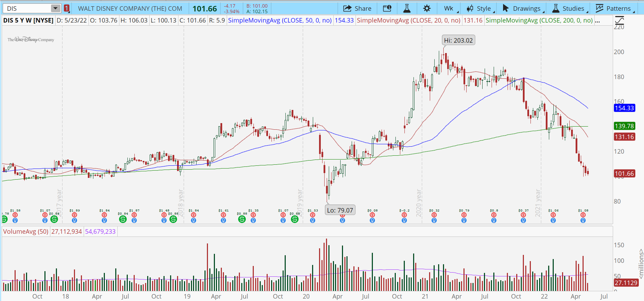
Task: Click the blue 154.33 price axis label
Action: pyautogui.click(x=624, y=108)
